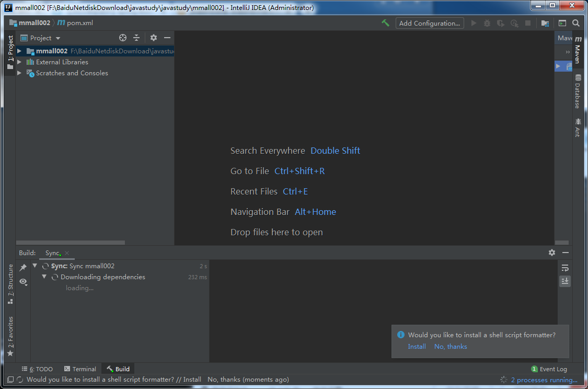Close the Sync tab
This screenshot has height=389, width=588.
[67, 253]
